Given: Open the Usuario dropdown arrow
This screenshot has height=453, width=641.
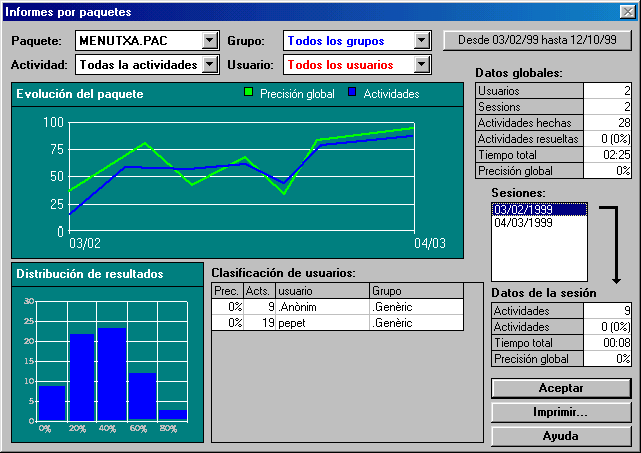Looking at the screenshot, I should pyautogui.click(x=421, y=65).
